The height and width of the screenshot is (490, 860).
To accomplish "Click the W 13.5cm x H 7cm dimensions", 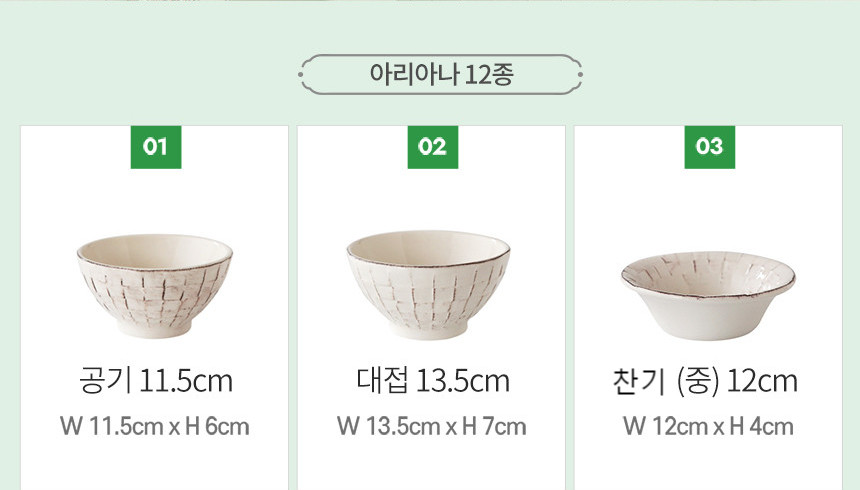I will (432, 427).
